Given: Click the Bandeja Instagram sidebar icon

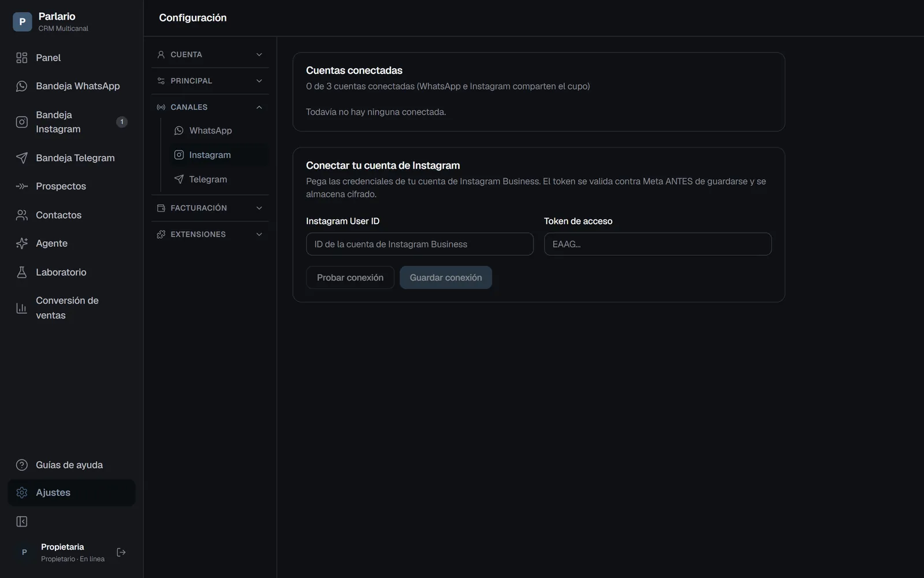Looking at the screenshot, I should coord(22,122).
